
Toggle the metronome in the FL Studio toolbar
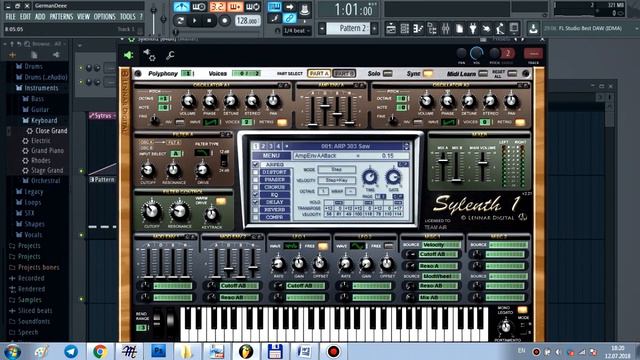coord(182,7)
